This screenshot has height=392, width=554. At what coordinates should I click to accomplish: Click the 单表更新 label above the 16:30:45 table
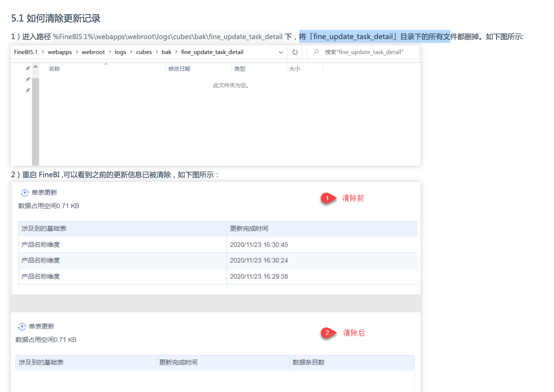click(x=44, y=193)
